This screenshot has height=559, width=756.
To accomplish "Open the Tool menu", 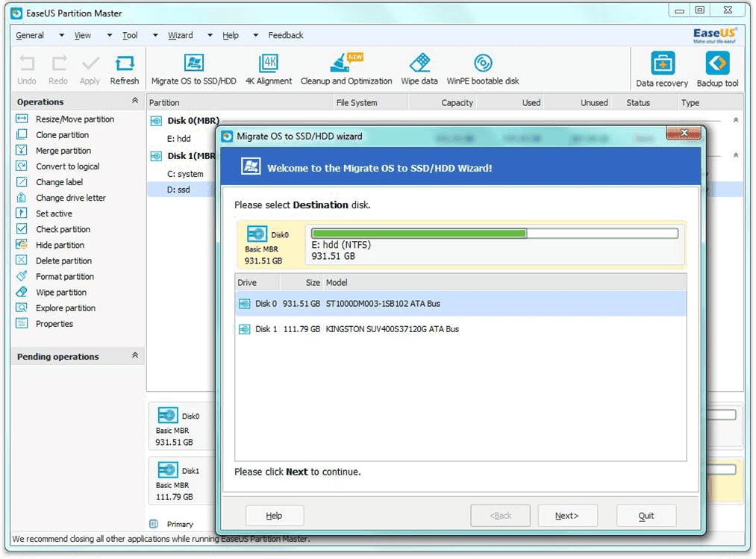I will (x=130, y=35).
